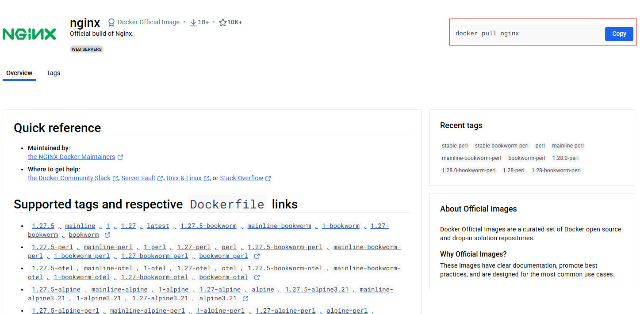Viewport: 644px width, 314px height.
Task: Click the Quick reference heading
Action: pyautogui.click(x=57, y=128)
